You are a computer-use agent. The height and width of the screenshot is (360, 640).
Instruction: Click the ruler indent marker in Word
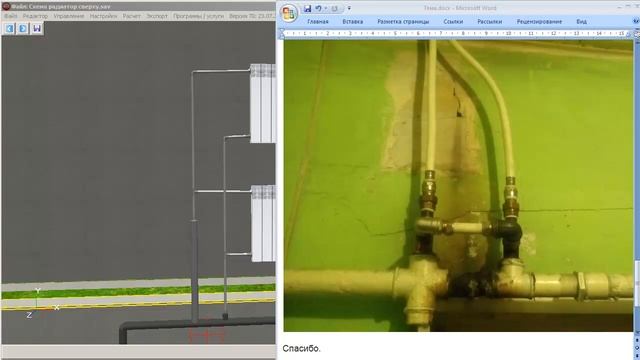click(x=282, y=34)
